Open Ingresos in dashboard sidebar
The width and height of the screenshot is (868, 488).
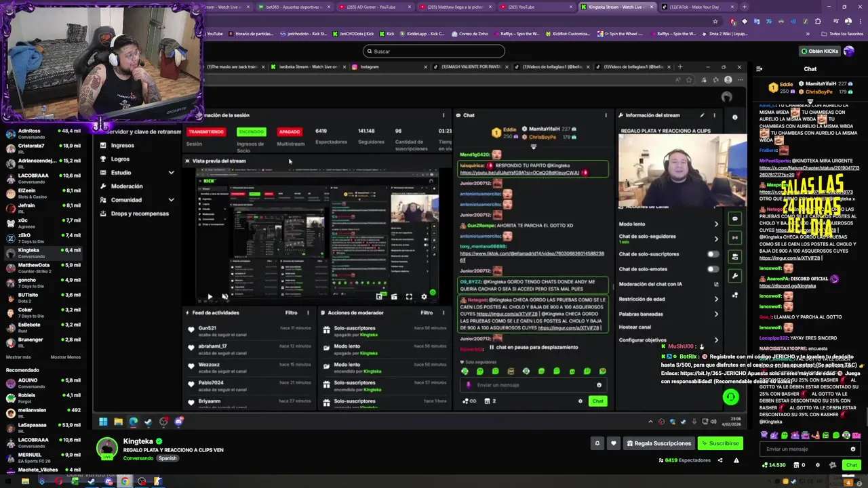(x=123, y=145)
